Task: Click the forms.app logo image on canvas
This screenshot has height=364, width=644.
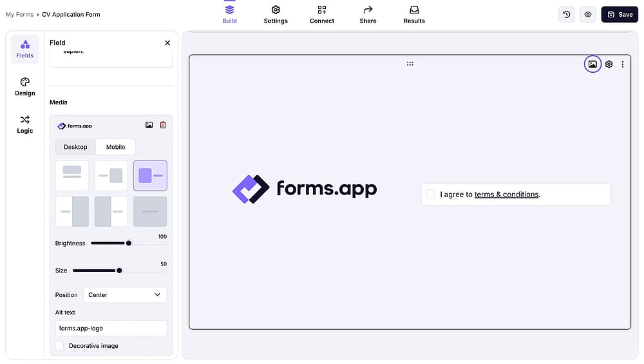Action: 305,189
